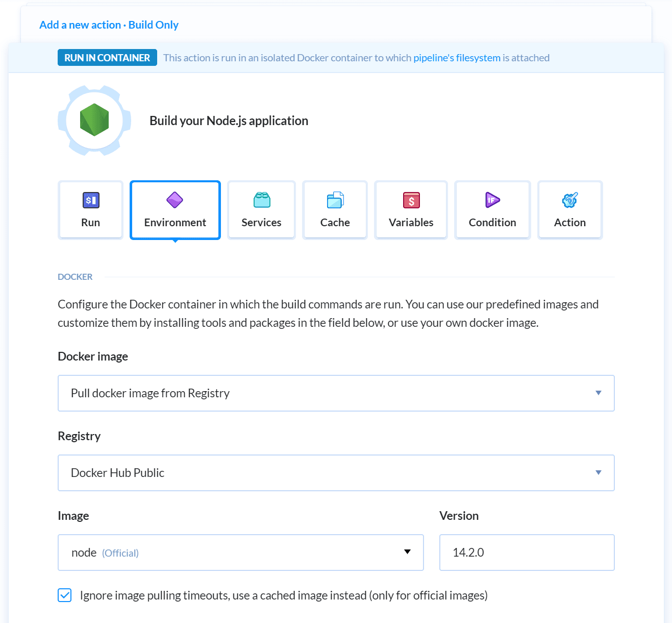Open the pipeline's filesystem link
Screen dimensions: 672x623
pyautogui.click(x=457, y=58)
